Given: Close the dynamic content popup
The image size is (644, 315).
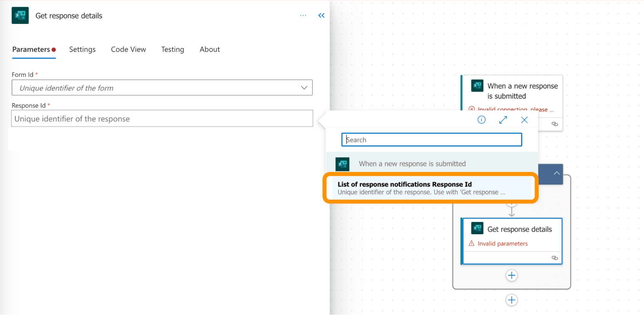Looking at the screenshot, I should point(524,120).
